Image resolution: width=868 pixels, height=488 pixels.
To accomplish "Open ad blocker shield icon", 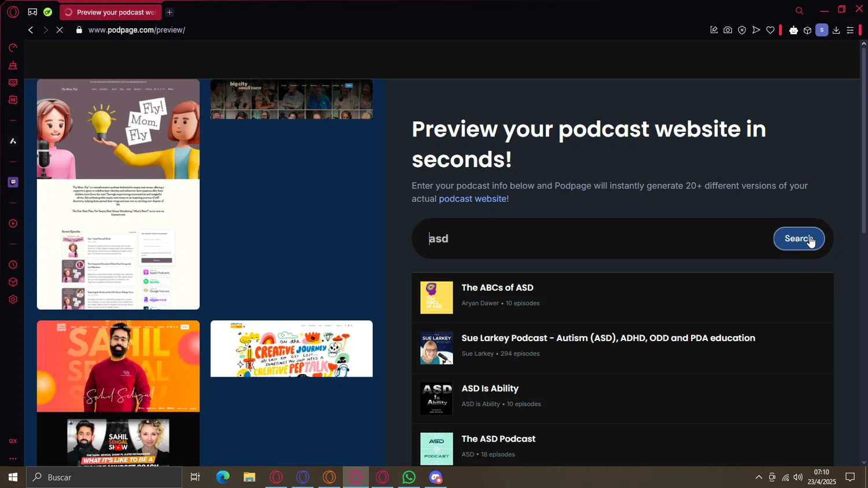I will coord(742,30).
